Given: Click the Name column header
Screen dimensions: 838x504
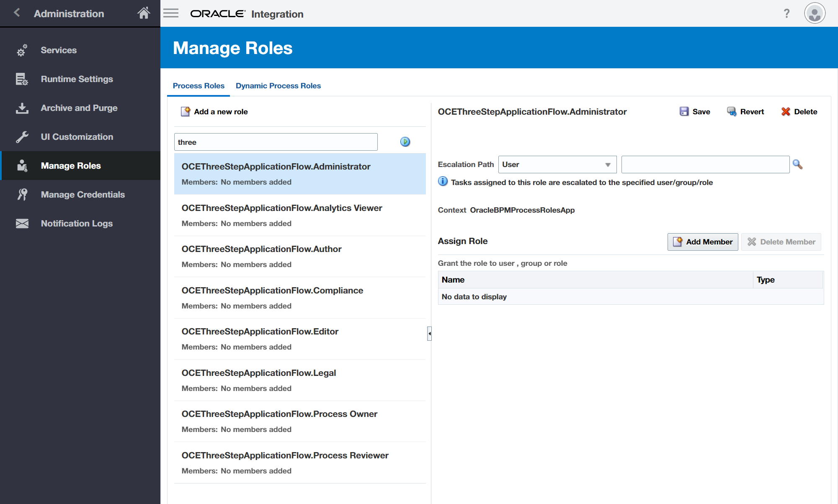Looking at the screenshot, I should (596, 280).
